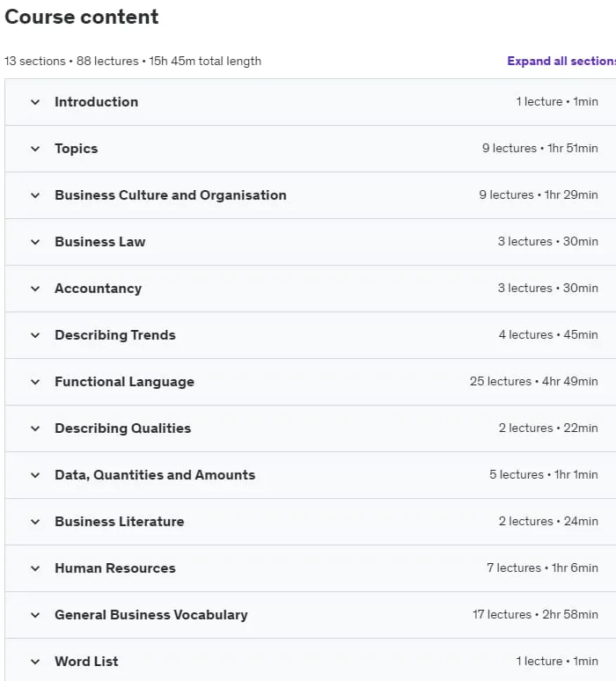Viewport: 616px width, 681px height.
Task: Open the Human Resources section title
Action: pos(115,568)
